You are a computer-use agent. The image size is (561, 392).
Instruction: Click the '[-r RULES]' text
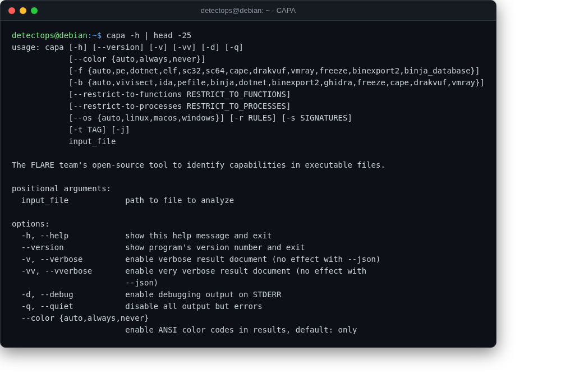click(x=253, y=118)
